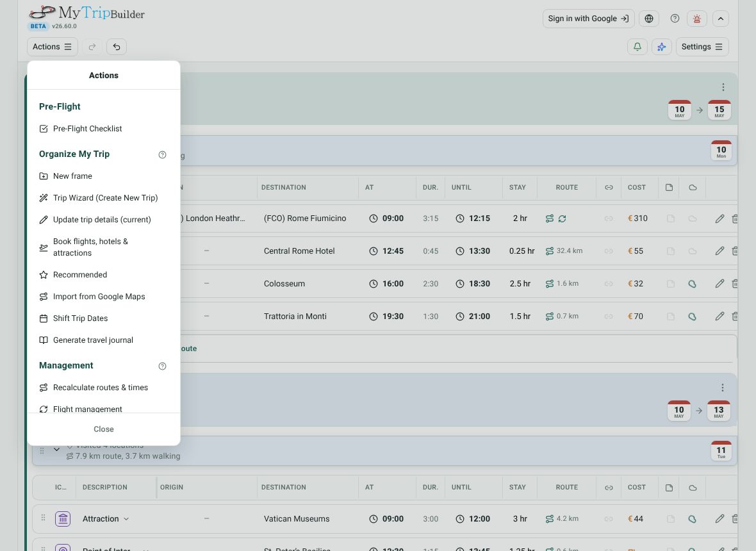Open the Actions menu button
756x551 pixels.
coord(53,47)
